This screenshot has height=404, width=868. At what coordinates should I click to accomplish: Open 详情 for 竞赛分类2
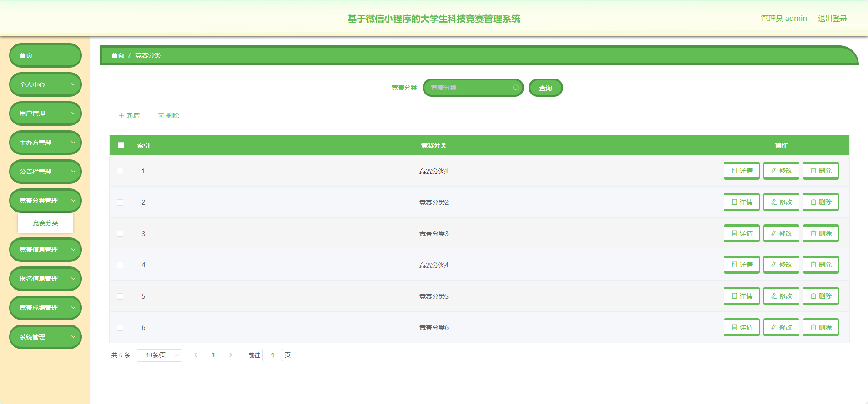[742, 202]
